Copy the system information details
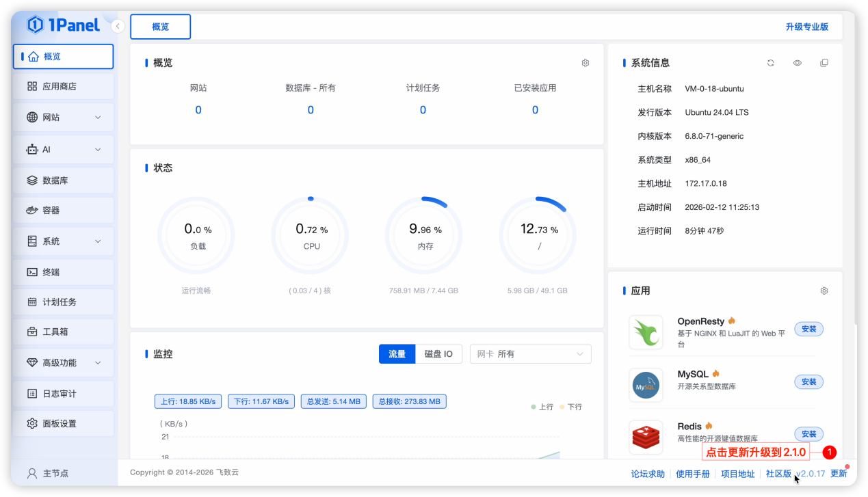The image size is (868, 497). coord(824,62)
